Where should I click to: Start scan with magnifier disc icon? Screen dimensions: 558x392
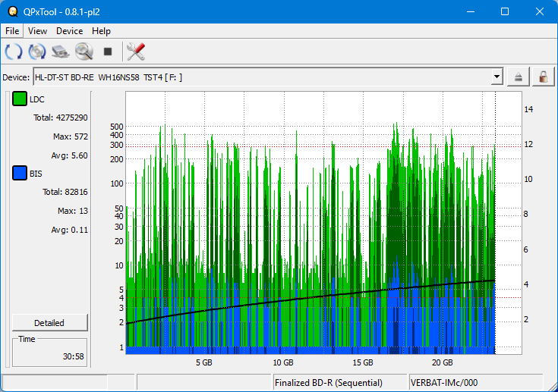(84, 52)
